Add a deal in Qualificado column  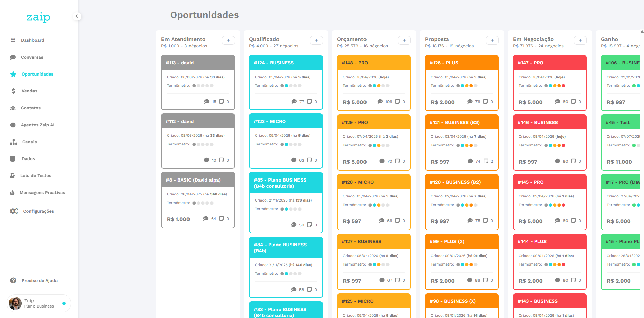tap(316, 40)
